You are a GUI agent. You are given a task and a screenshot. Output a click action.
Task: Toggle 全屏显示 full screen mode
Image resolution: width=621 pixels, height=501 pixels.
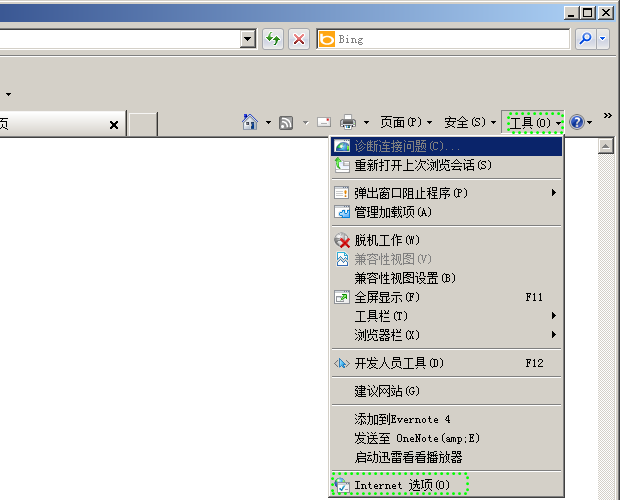387,297
